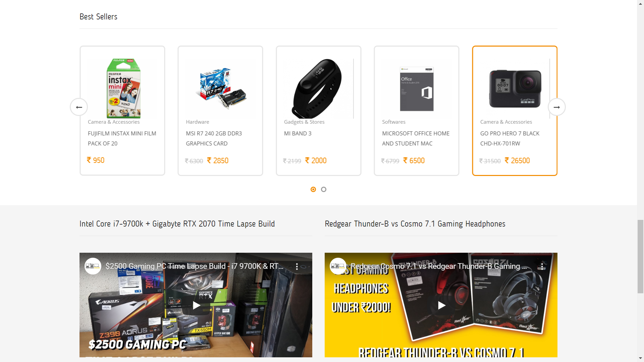Open more options on Redgear video
This screenshot has height=362, width=644.
click(x=542, y=266)
